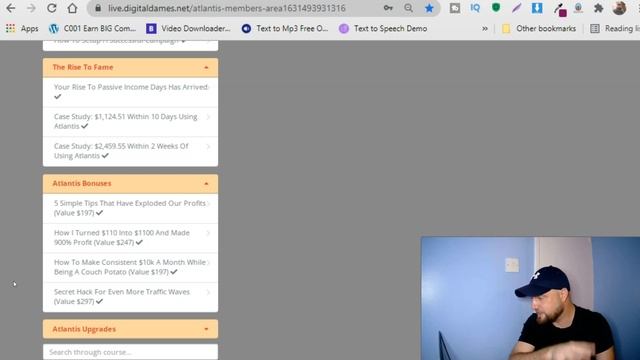The width and height of the screenshot is (640, 360).
Task: Open the Chrome profile avatar
Action: (619, 8)
